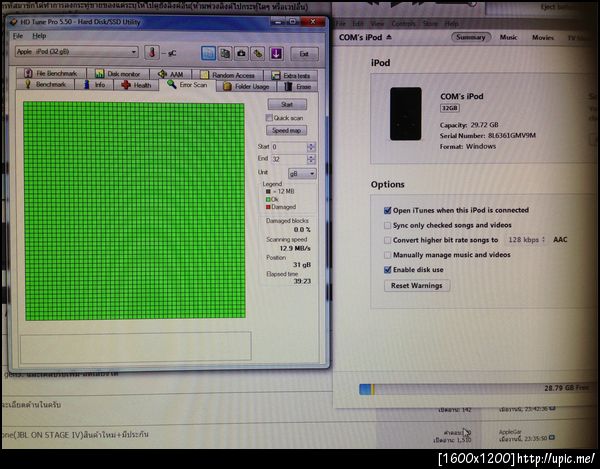Click the serial number 8L6361GMV9M text
This screenshot has width=600, height=469.
[x=512, y=135]
